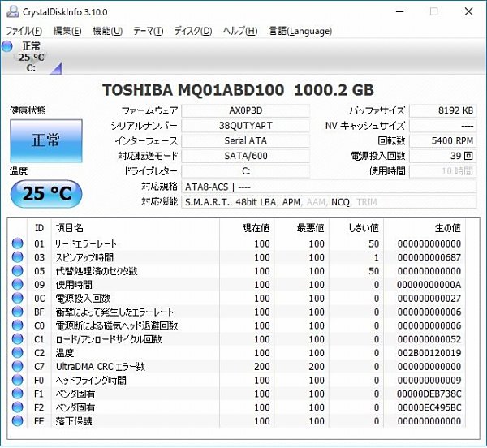The width and height of the screenshot is (487, 448).
Task: Click the blue status orb beside 正常 in the drive bar
Action: point(6,46)
